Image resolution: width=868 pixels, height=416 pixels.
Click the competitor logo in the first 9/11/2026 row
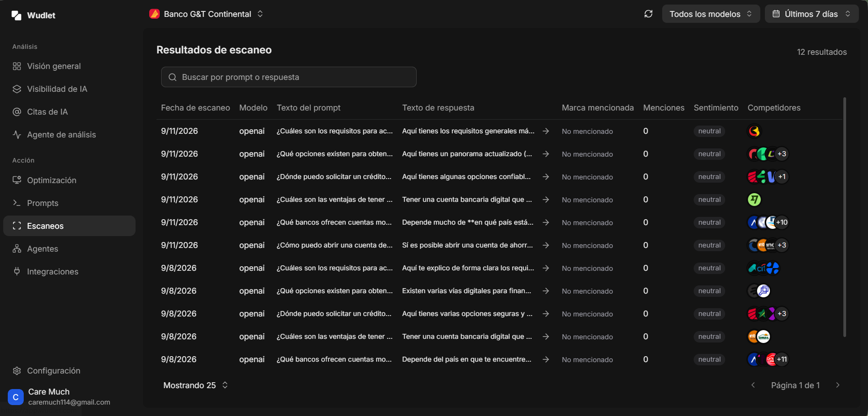tap(754, 131)
